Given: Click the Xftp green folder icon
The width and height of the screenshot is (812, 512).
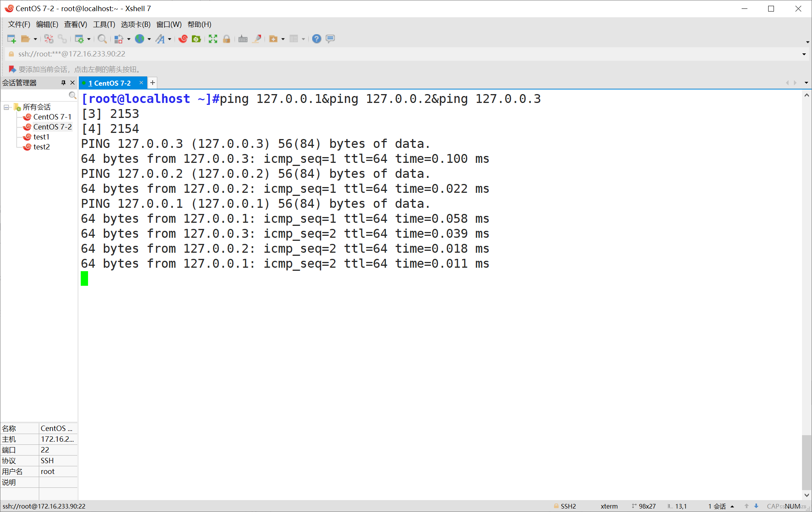Looking at the screenshot, I should pos(196,39).
